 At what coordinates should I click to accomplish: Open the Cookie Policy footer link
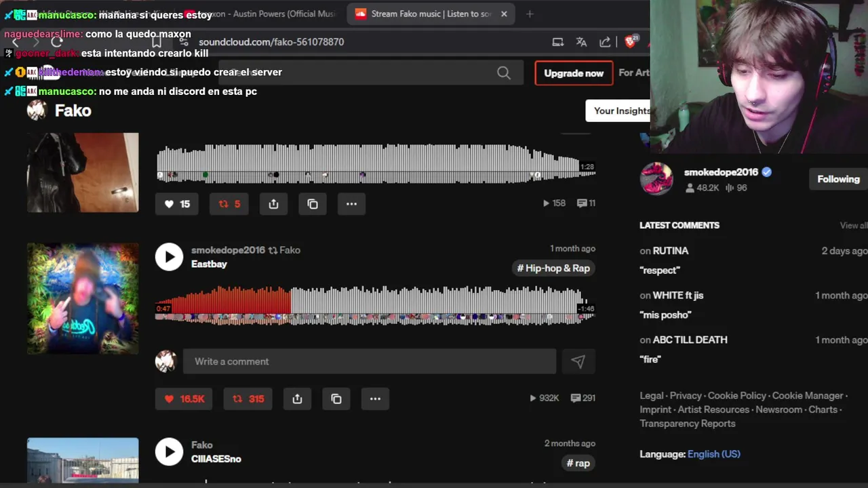[x=736, y=396]
